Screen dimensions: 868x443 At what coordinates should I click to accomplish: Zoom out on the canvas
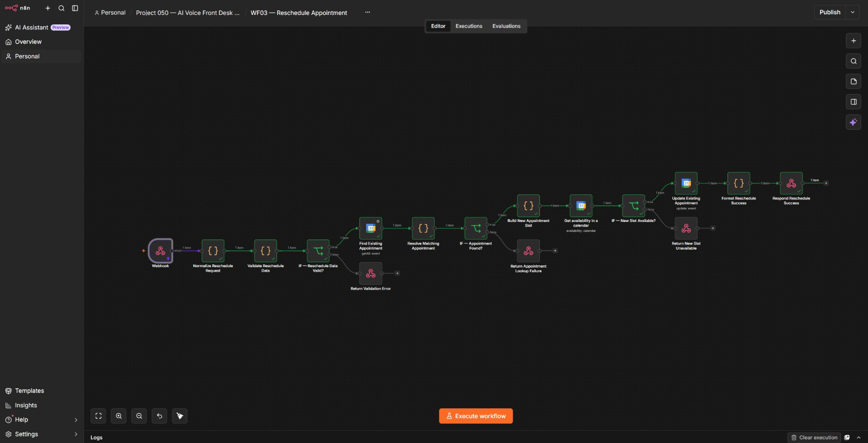point(139,416)
